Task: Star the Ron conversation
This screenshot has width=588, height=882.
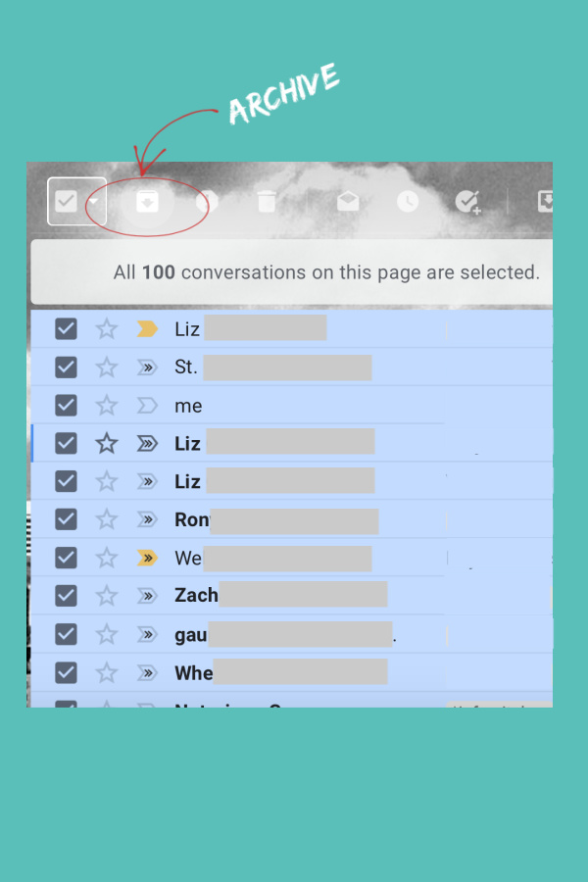Action: click(x=106, y=519)
